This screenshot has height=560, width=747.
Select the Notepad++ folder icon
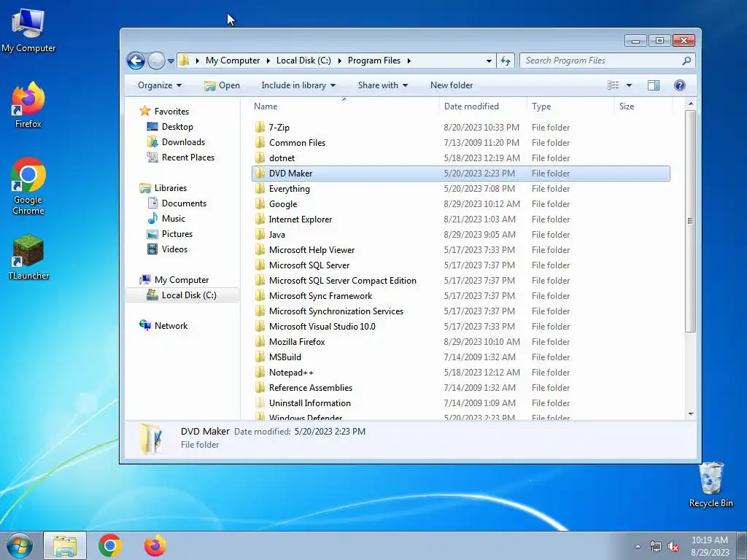click(x=260, y=372)
